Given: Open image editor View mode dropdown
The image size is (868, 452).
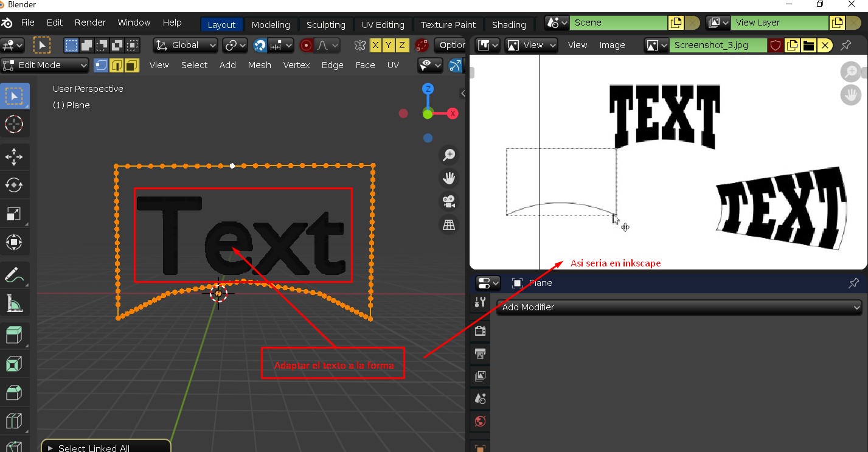Looking at the screenshot, I should [x=532, y=46].
